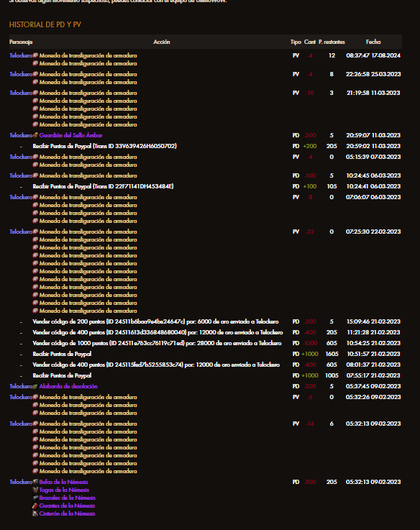Click the -1000 amount value
The height and width of the screenshot is (530, 420).
coord(310,343)
